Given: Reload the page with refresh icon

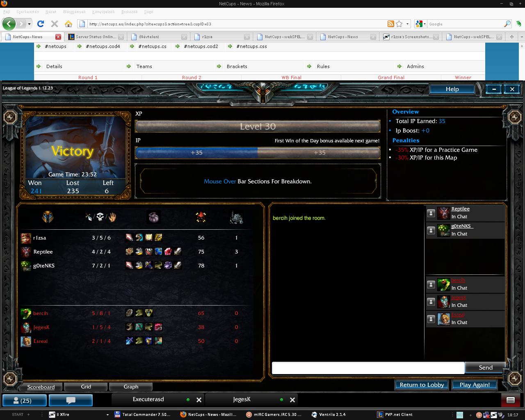Looking at the screenshot, I should coord(41,24).
